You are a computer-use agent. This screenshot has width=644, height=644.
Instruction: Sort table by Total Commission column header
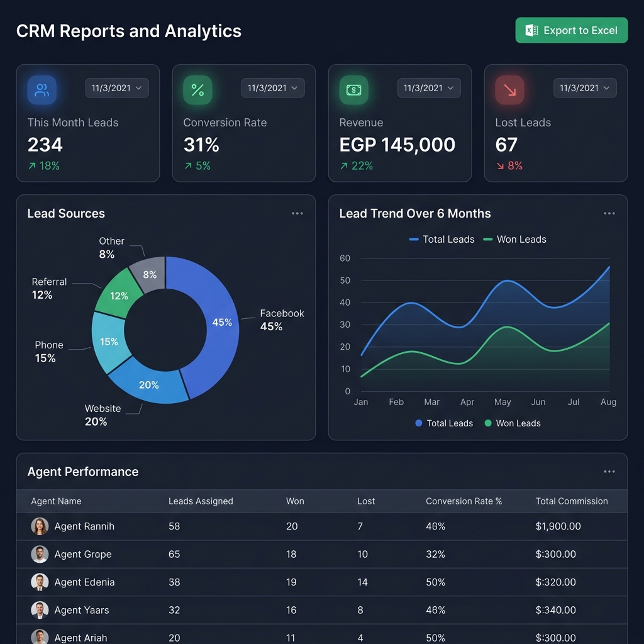pos(572,501)
